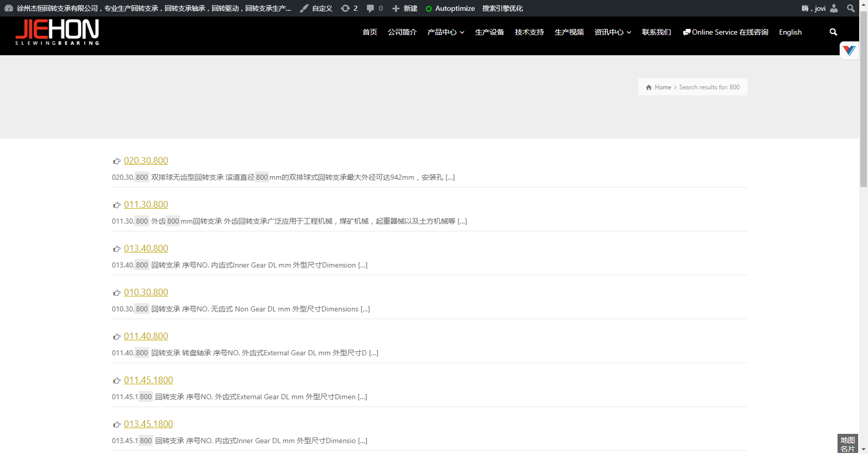
Task: Expand the 产品中心 dropdown menu
Action: [x=446, y=32]
